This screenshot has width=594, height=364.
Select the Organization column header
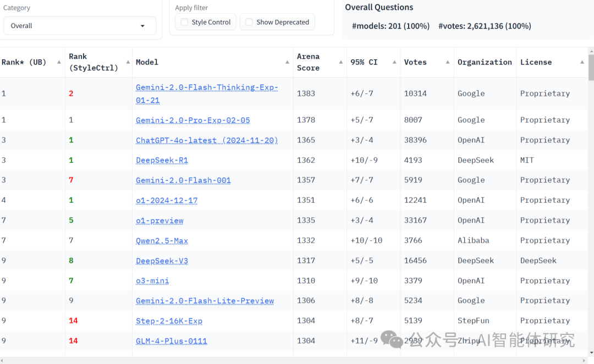point(484,62)
